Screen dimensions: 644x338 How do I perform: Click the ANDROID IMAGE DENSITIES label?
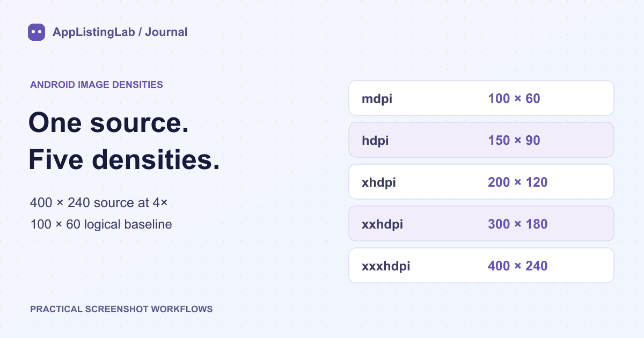97,85
